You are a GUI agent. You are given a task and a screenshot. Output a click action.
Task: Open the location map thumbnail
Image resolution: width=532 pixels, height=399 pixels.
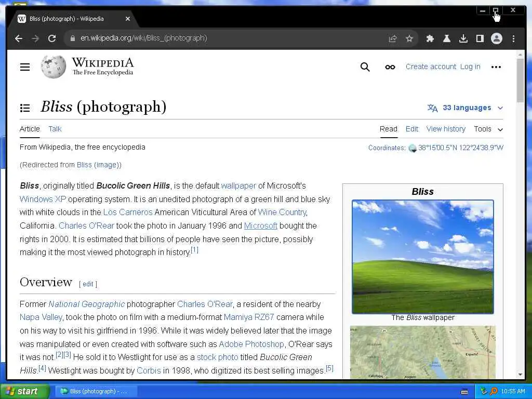coord(423,352)
